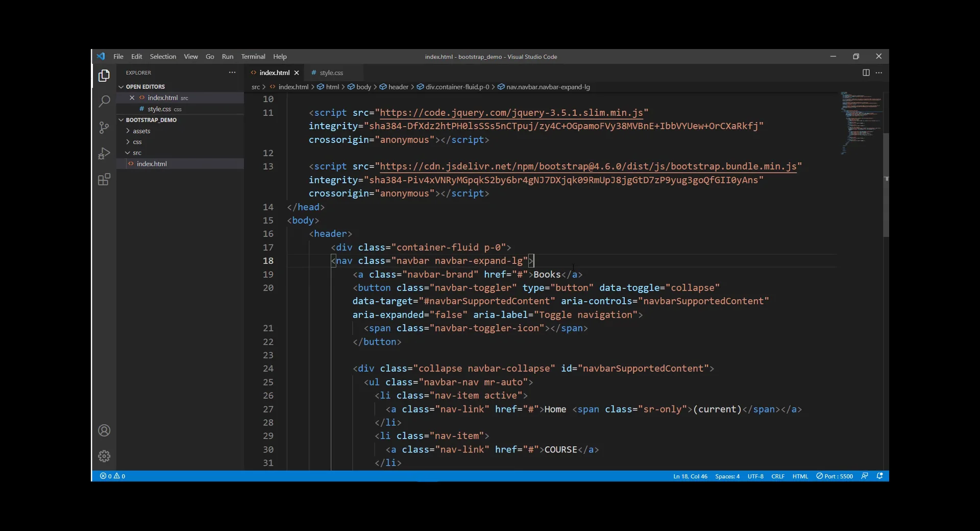
Task: Toggle Live Server on Port 5500
Action: click(x=835, y=476)
